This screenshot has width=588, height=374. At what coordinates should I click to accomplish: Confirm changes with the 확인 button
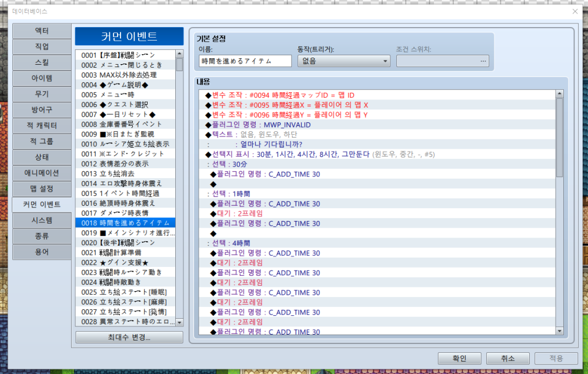click(x=459, y=358)
